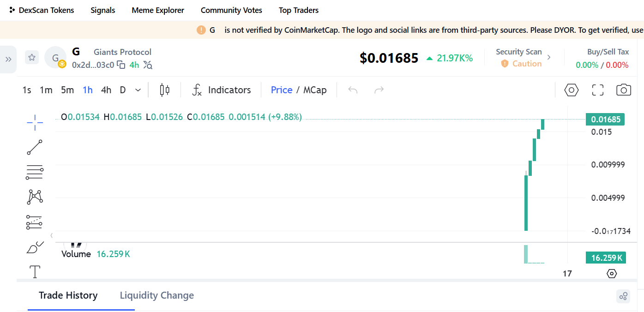Open the Trade History tab
This screenshot has height=312, width=644.
(x=68, y=295)
